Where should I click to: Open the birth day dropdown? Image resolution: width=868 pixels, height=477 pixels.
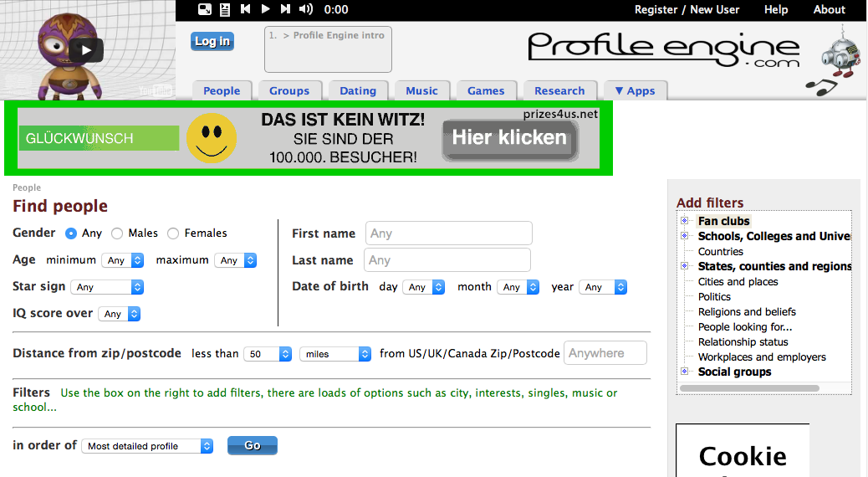tap(424, 287)
